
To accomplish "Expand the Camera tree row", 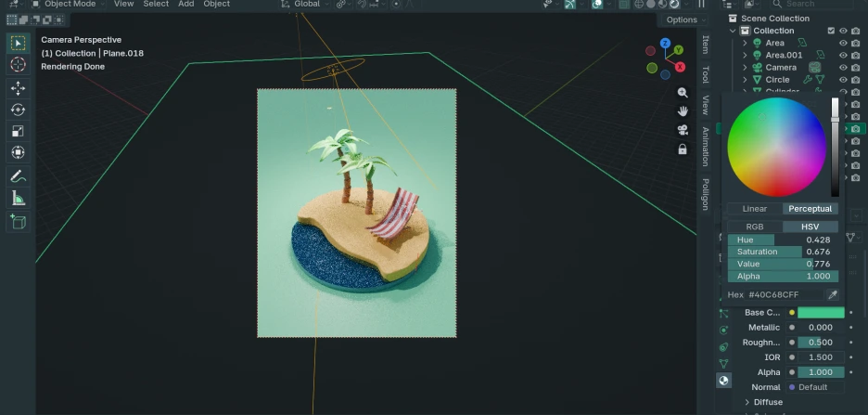I will pyautogui.click(x=745, y=68).
